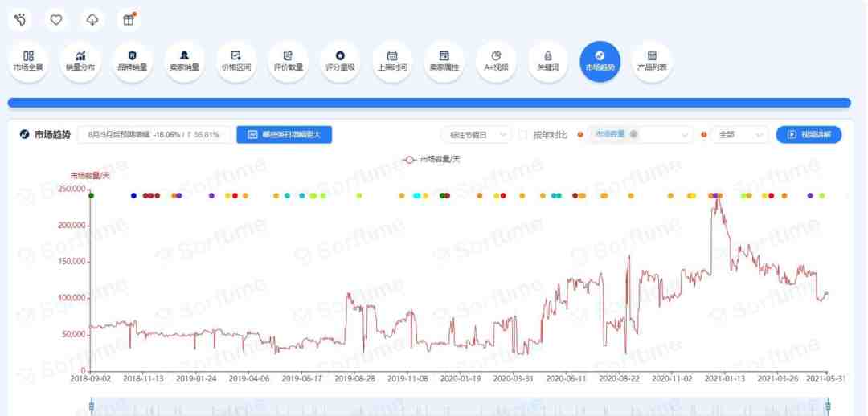Viewport: 868px width, 416px height.
Task: Click the active 市场趋势 market trend tab
Action: pyautogui.click(x=600, y=61)
